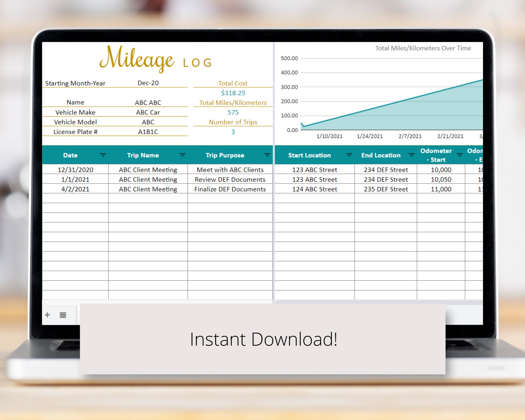The image size is (525, 420).
Task: Select the Starting Month-Year cell showing Dec-20
Action: coord(148,83)
